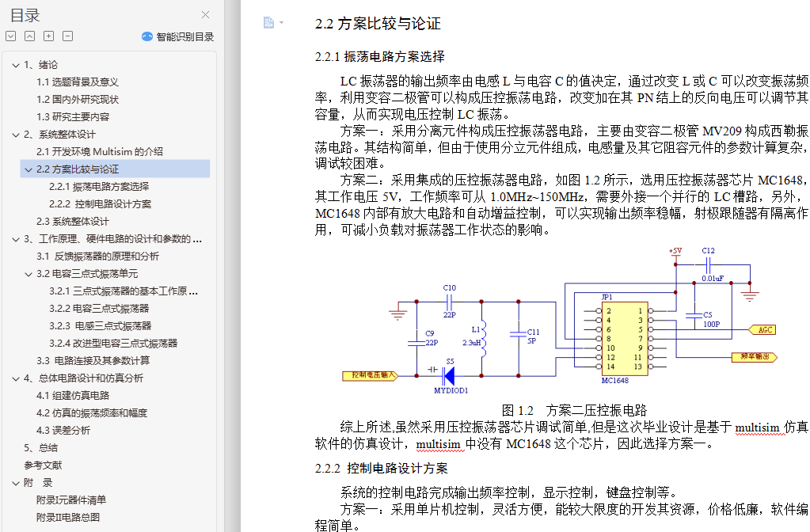Jump to 4.2 仿真的振荡频率和幅度
The image size is (810, 532).
pyautogui.click(x=92, y=413)
